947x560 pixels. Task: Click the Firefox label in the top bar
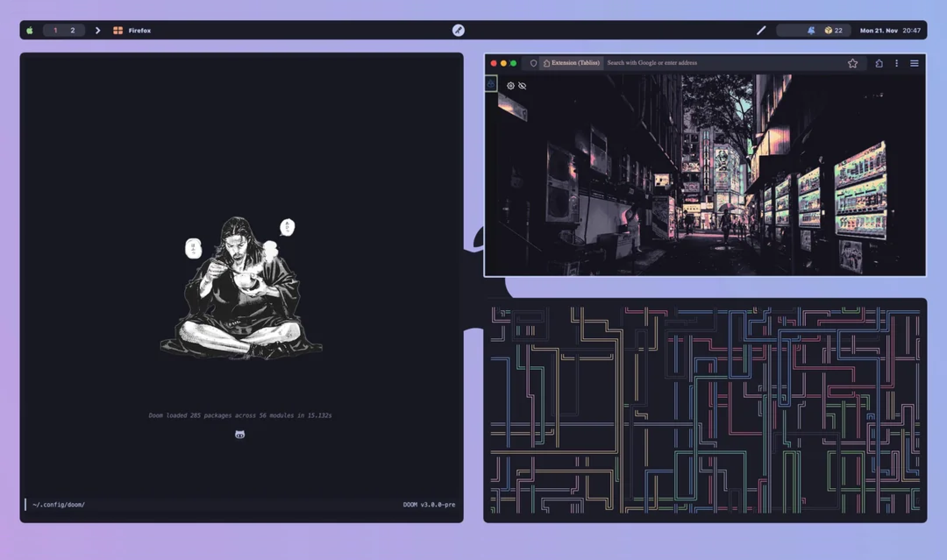[x=139, y=30]
